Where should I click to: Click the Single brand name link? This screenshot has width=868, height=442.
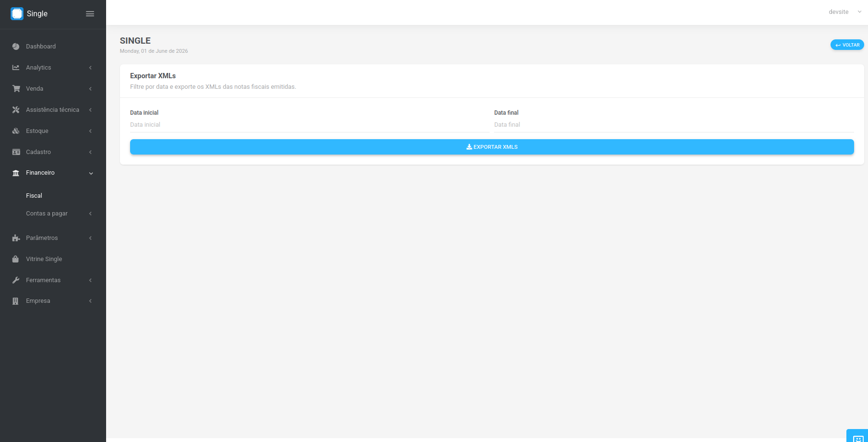pos(37,13)
